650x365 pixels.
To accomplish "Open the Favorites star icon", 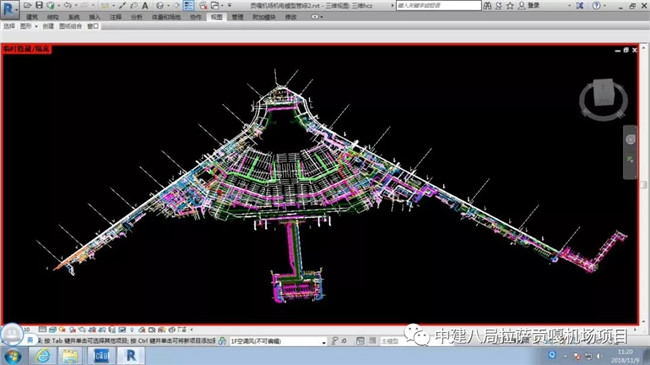I will tap(510, 5).
